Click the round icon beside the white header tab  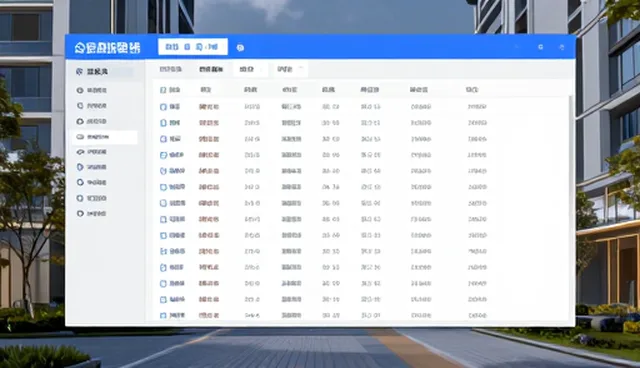[240, 48]
